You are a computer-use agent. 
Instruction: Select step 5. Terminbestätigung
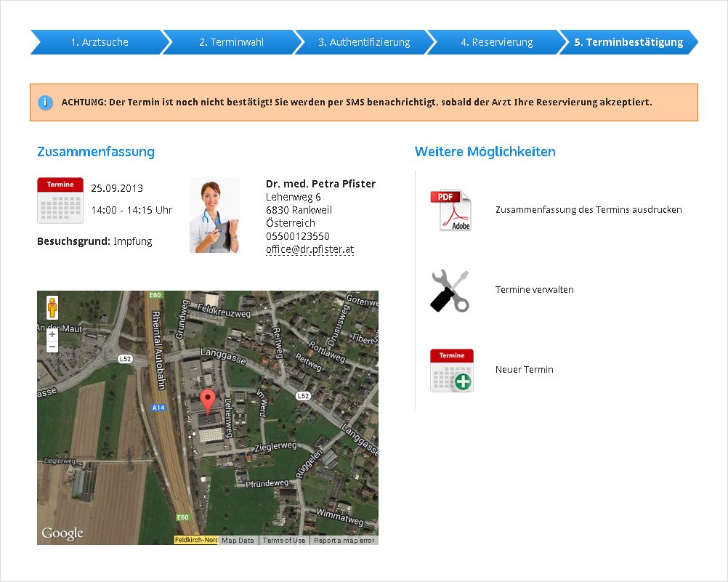tap(628, 42)
